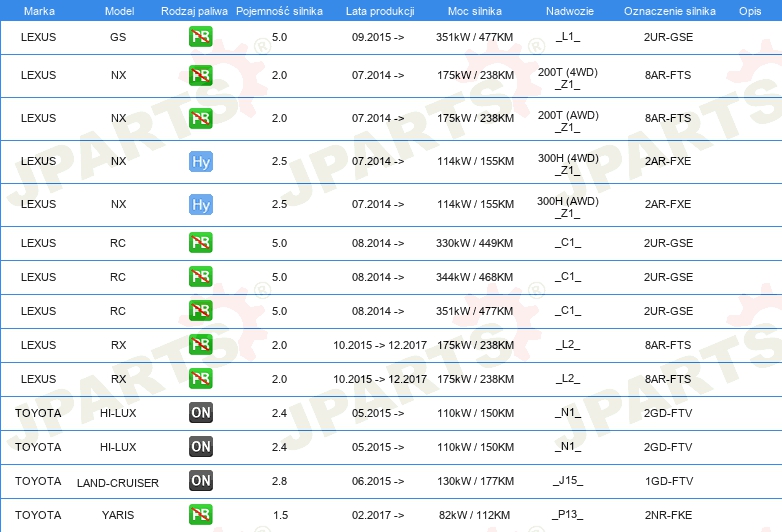Select 114kW / 155KM power in 300H (4WD) row
Viewport: 782px width, 532px height.
(x=475, y=161)
